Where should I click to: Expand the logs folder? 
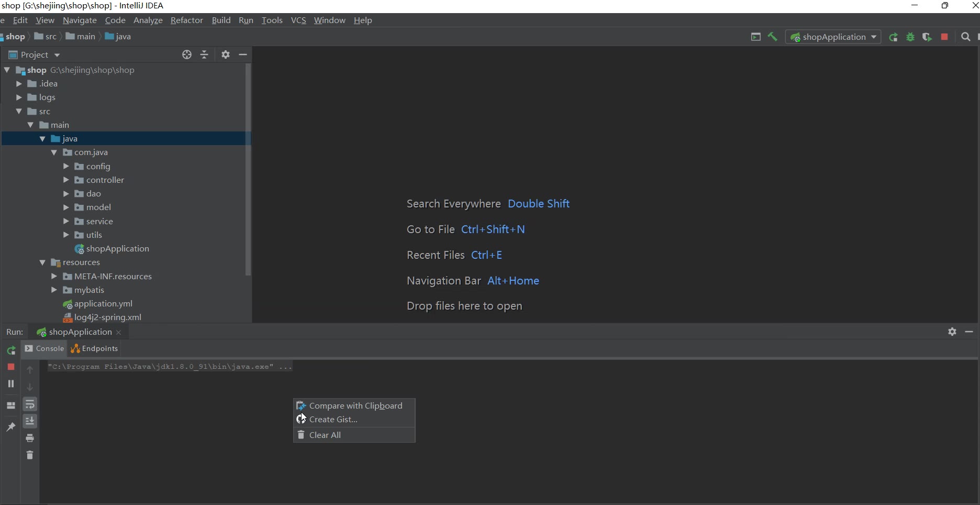(19, 97)
